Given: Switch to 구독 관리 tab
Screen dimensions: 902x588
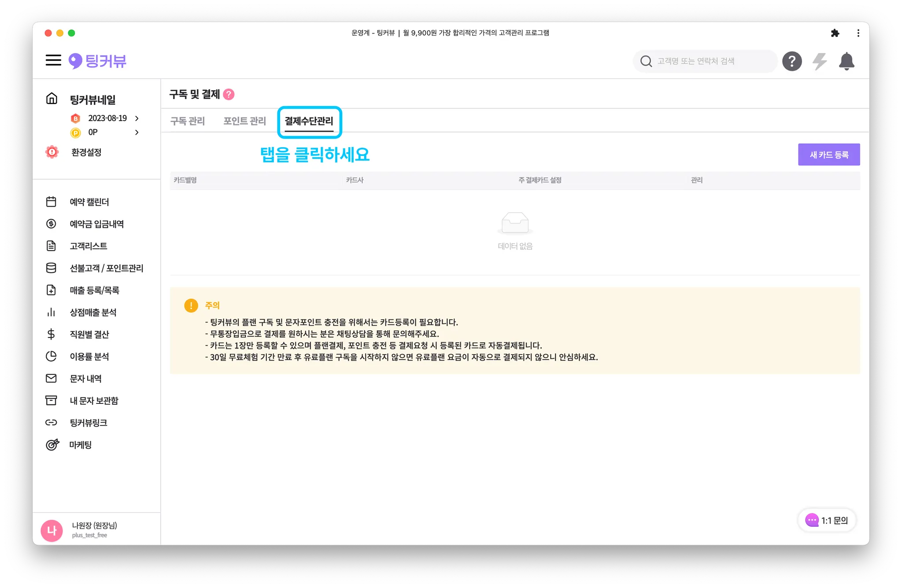Looking at the screenshot, I should tap(188, 121).
